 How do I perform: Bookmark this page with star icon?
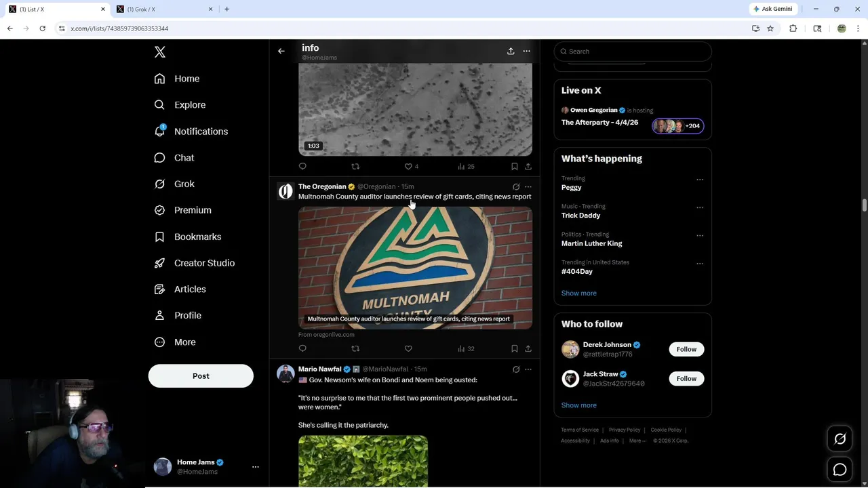pos(770,28)
